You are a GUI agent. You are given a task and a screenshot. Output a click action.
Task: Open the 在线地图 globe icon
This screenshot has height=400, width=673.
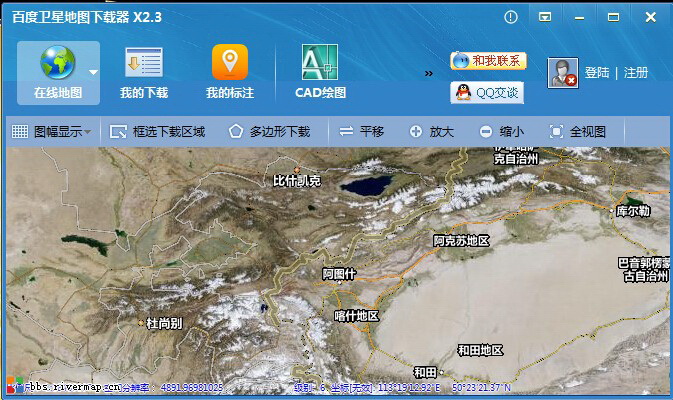pos(58,63)
